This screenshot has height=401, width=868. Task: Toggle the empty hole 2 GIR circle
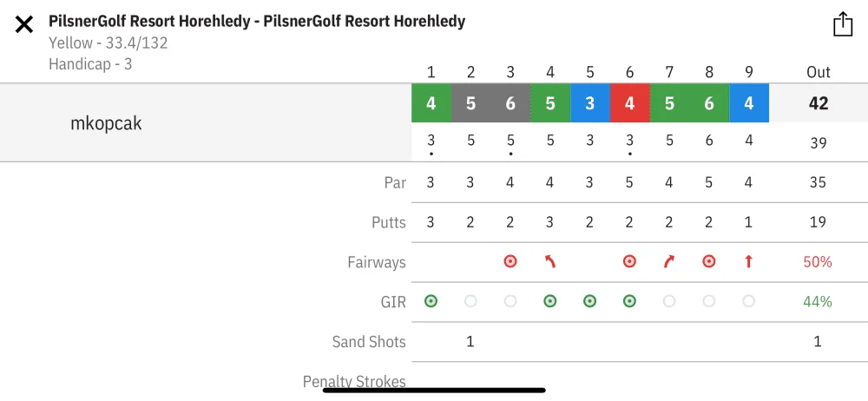[x=470, y=301]
